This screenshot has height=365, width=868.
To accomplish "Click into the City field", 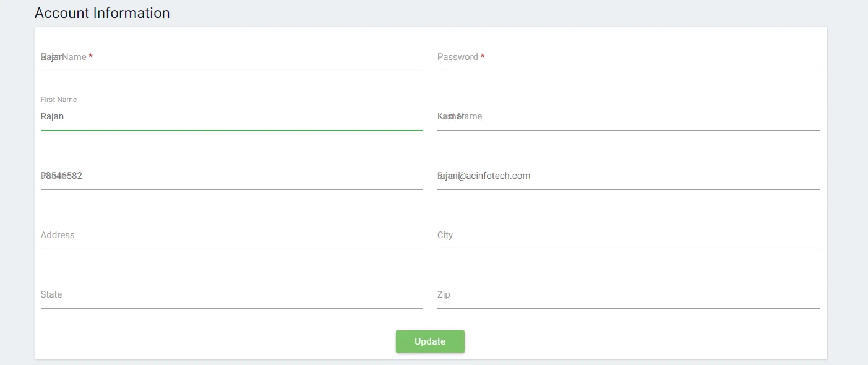I will [x=628, y=236].
